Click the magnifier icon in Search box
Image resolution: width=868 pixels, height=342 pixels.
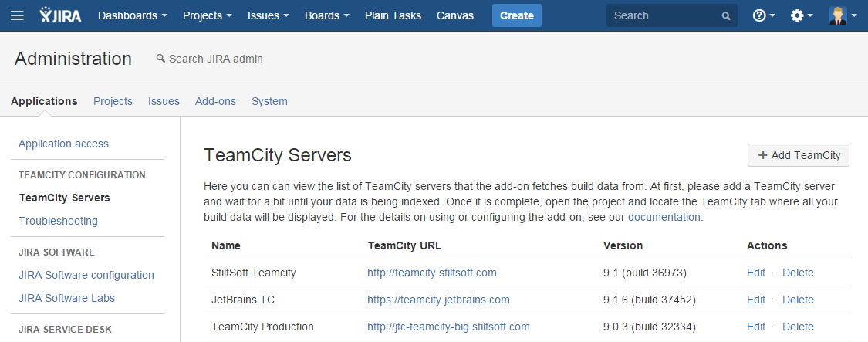coord(725,15)
